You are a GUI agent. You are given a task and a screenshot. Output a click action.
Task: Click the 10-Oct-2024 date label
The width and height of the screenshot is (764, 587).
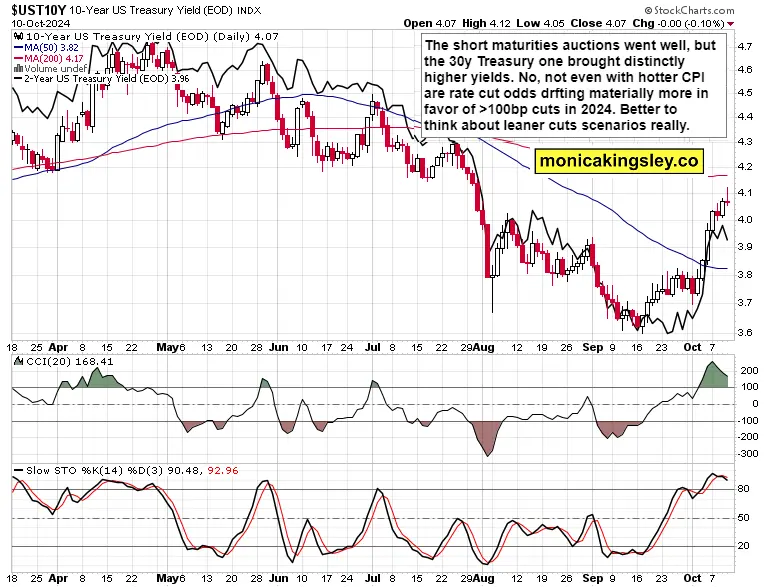click(41, 23)
